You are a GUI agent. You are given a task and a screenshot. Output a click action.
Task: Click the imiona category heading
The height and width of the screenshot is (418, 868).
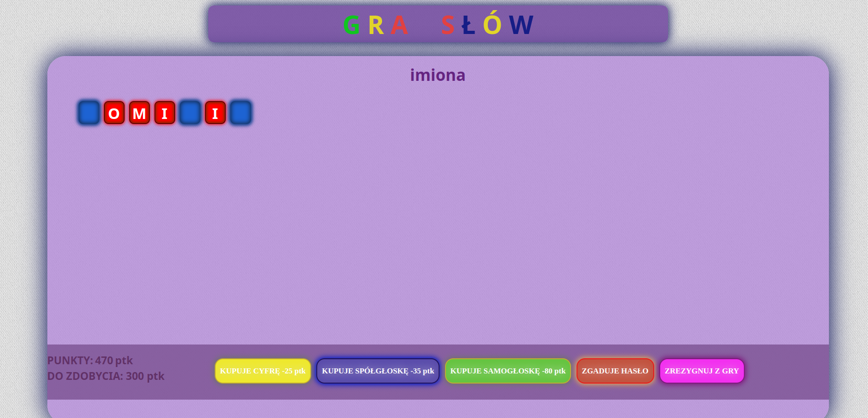437,75
